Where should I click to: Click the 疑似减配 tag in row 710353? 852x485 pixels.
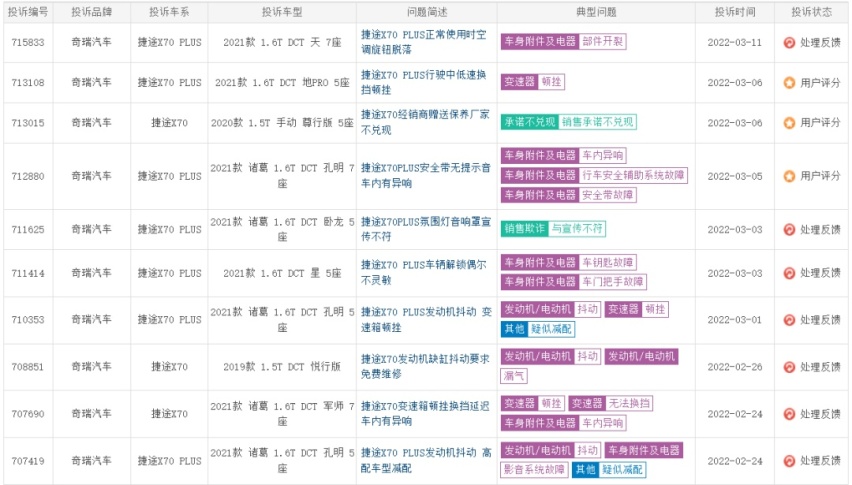pyautogui.click(x=551, y=329)
